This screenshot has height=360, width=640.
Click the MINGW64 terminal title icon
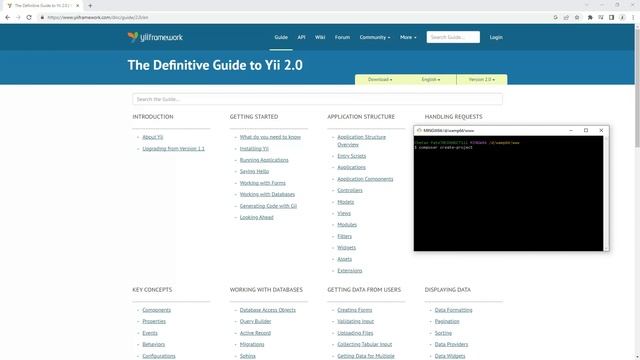click(419, 131)
